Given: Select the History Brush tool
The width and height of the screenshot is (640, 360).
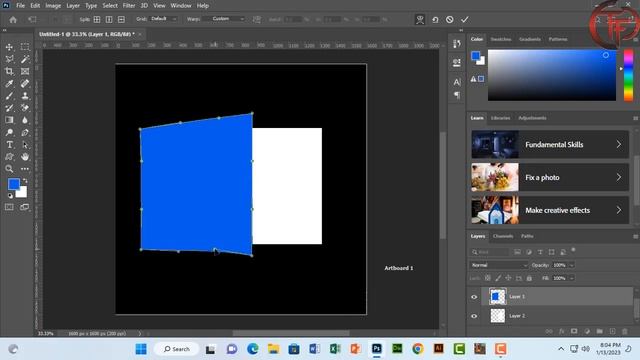Looking at the screenshot, I should point(9,108).
